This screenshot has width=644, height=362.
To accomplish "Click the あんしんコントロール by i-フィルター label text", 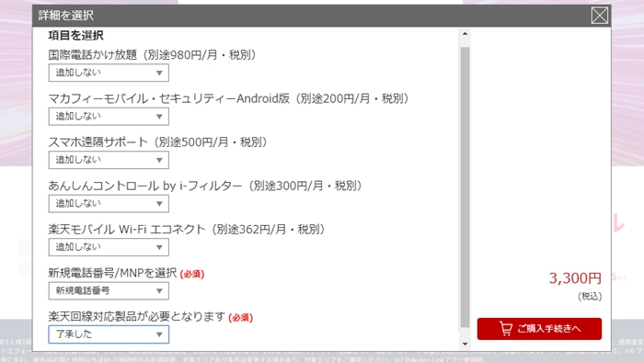I will tap(205, 187).
